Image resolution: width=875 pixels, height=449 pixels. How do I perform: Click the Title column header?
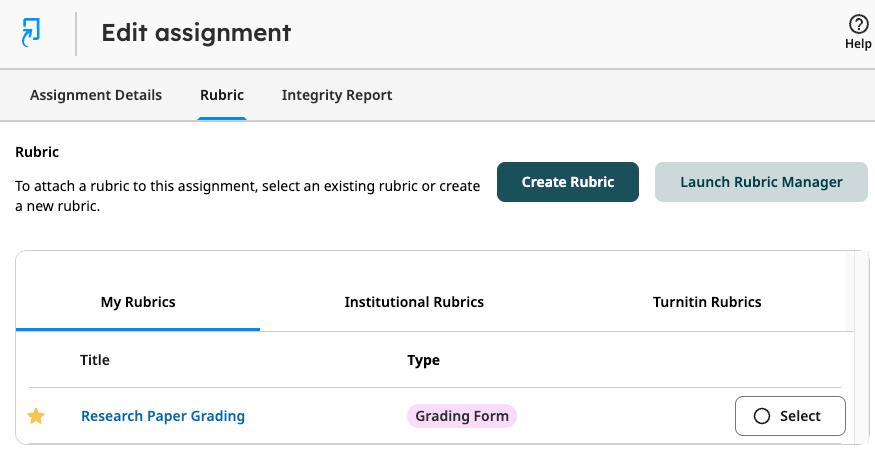click(x=95, y=360)
